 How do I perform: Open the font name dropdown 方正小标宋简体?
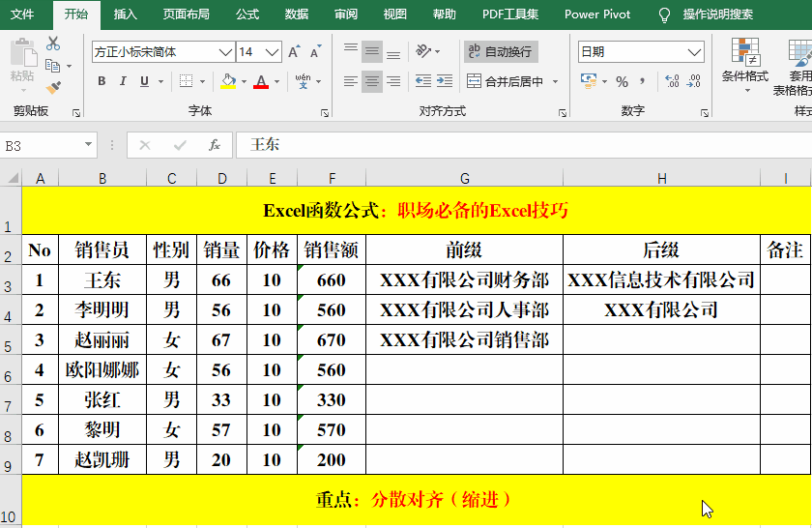click(x=225, y=52)
